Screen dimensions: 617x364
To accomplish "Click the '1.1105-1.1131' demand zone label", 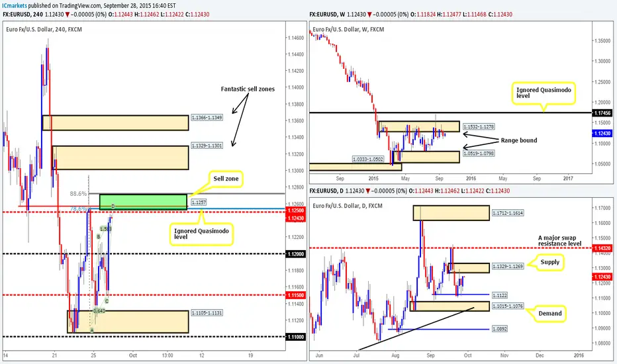I will [207, 313].
